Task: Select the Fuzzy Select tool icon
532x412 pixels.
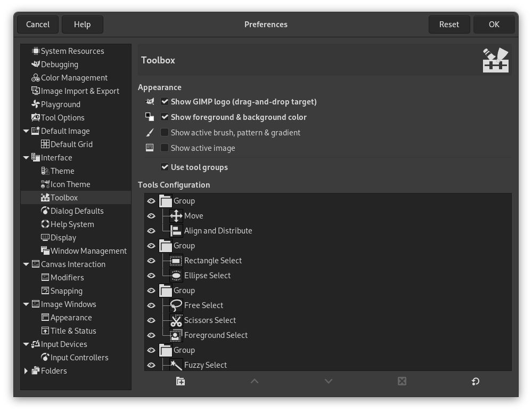Action: click(x=176, y=365)
